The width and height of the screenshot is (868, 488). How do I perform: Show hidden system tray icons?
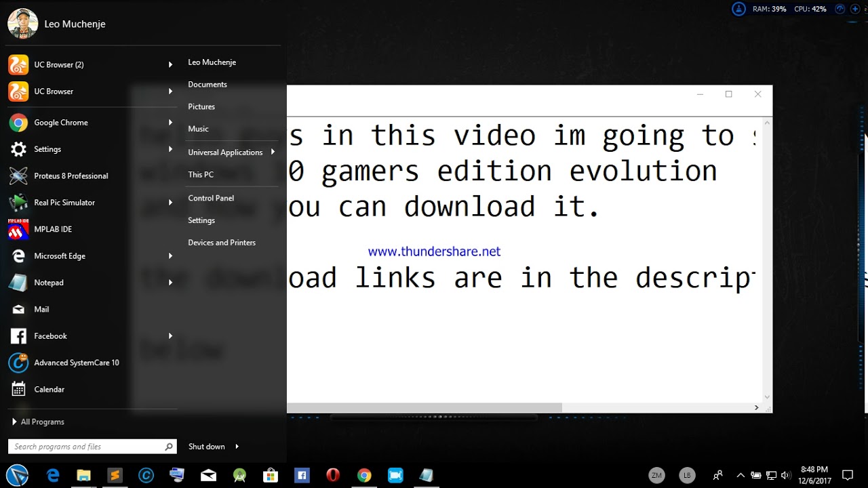pyautogui.click(x=741, y=475)
